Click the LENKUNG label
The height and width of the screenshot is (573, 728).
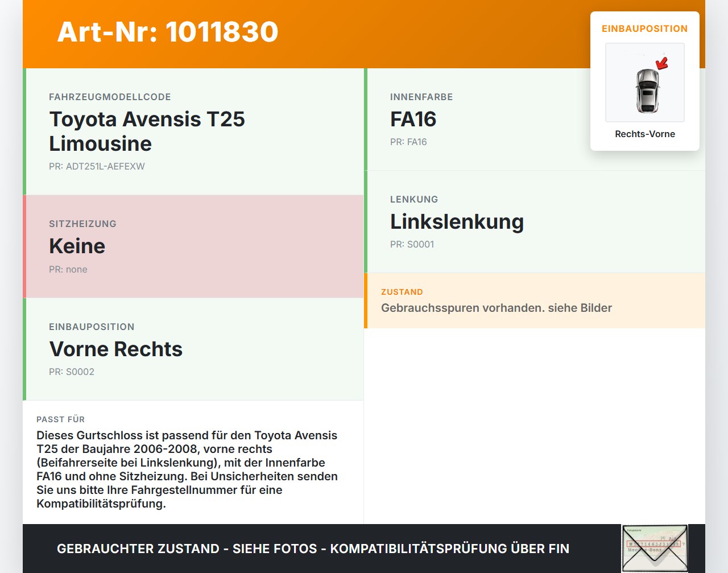pyautogui.click(x=414, y=199)
